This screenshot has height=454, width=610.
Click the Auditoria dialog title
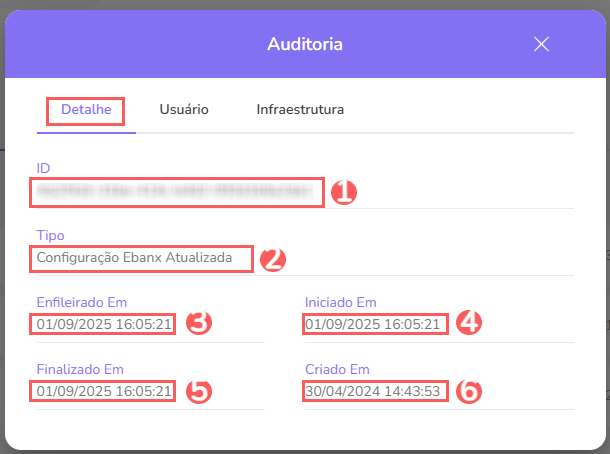pyautogui.click(x=305, y=44)
